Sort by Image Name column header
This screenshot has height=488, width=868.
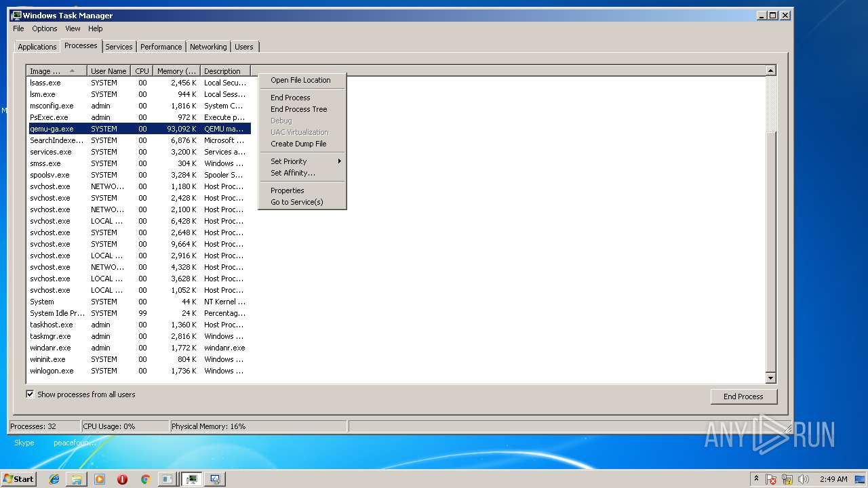click(x=57, y=70)
